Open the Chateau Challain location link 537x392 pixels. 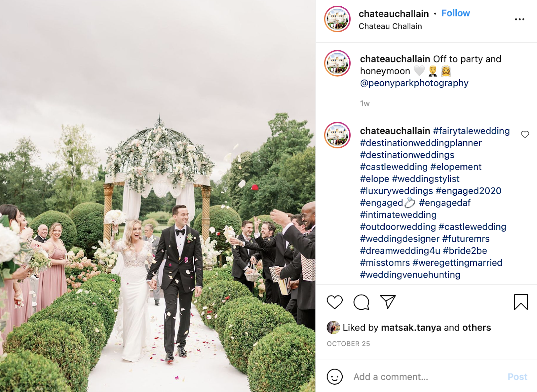390,26
